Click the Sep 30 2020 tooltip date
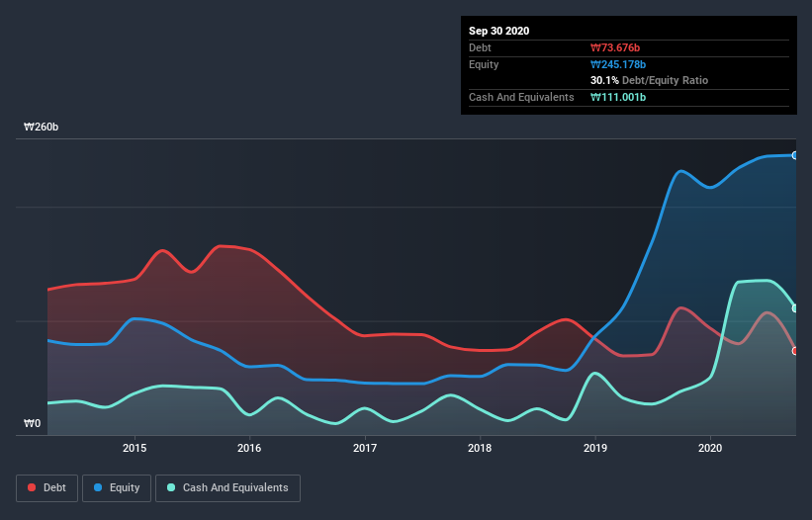 click(x=499, y=31)
